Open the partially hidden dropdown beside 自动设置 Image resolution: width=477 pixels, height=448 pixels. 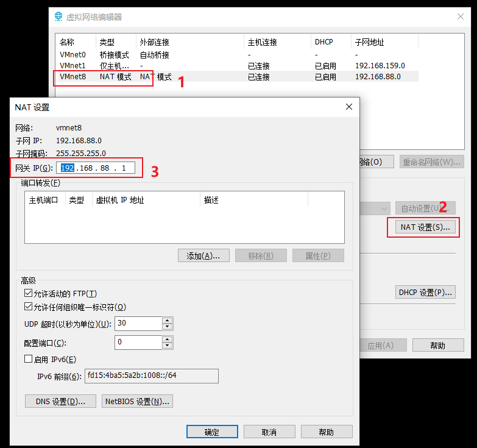pos(375,208)
